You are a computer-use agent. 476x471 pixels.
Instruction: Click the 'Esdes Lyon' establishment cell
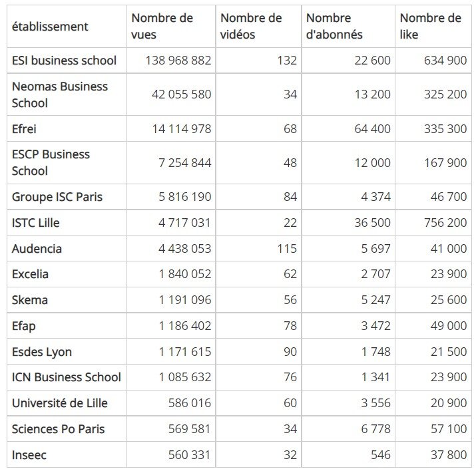[x=42, y=352]
